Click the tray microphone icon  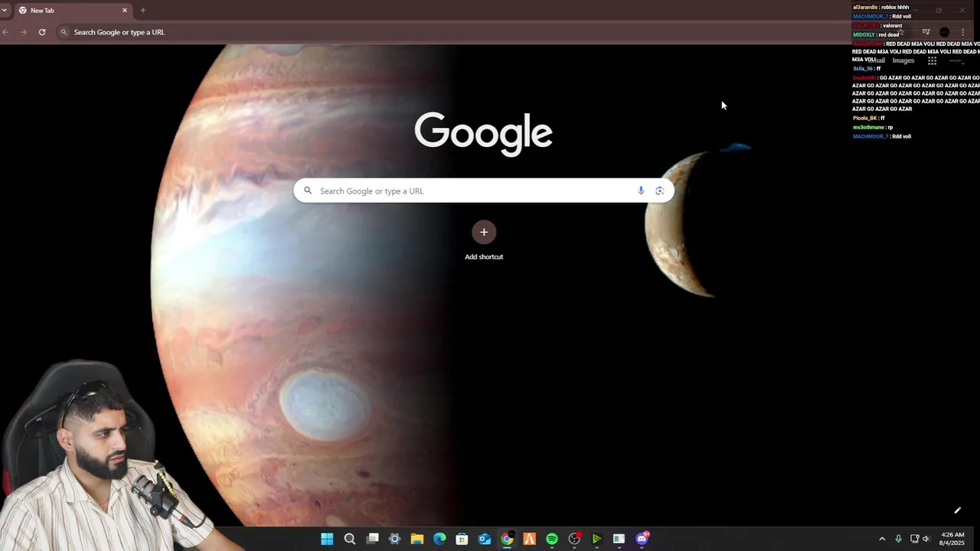pos(898,539)
